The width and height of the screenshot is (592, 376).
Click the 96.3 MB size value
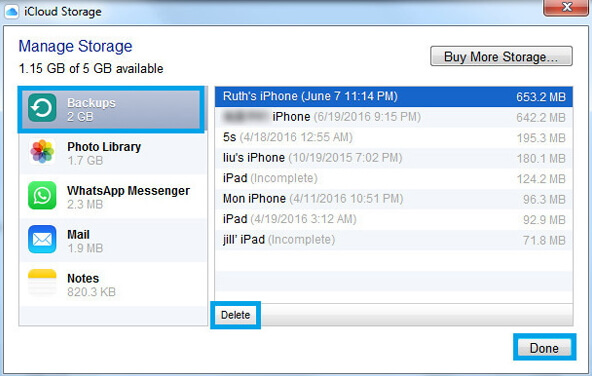pos(544,199)
